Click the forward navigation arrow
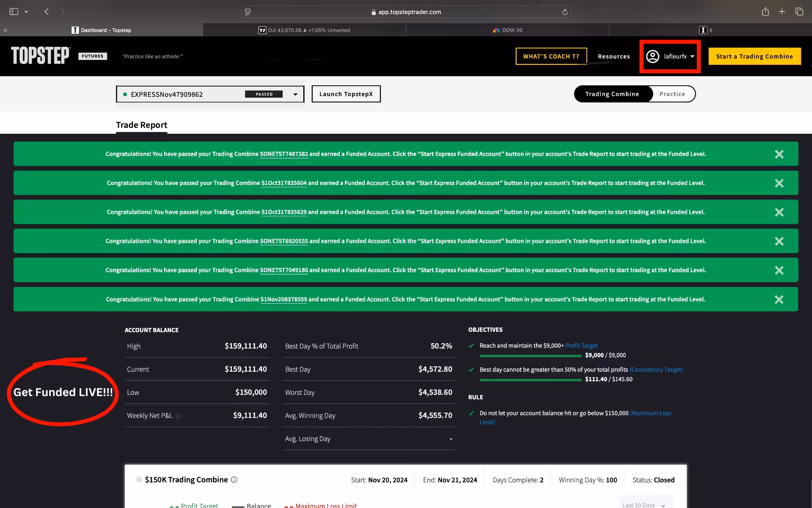 coord(62,12)
